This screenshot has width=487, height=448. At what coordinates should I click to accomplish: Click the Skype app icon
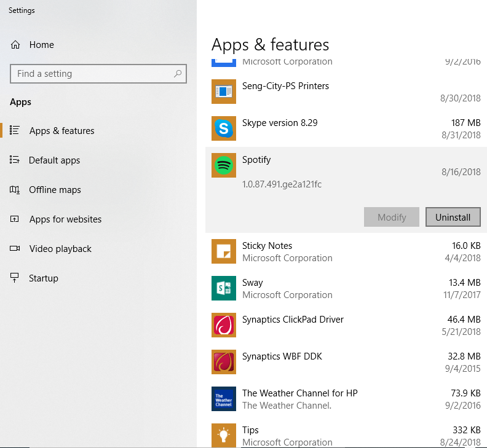coord(224,128)
